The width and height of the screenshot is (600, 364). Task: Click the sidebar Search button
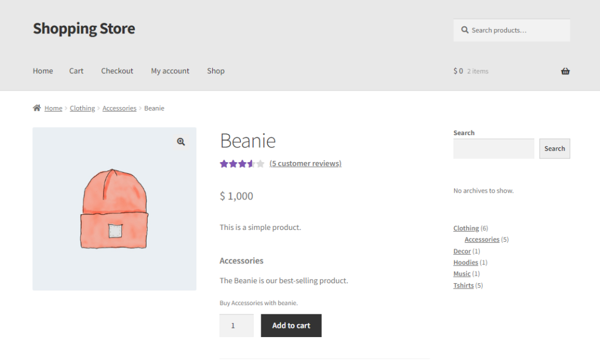[x=554, y=149]
